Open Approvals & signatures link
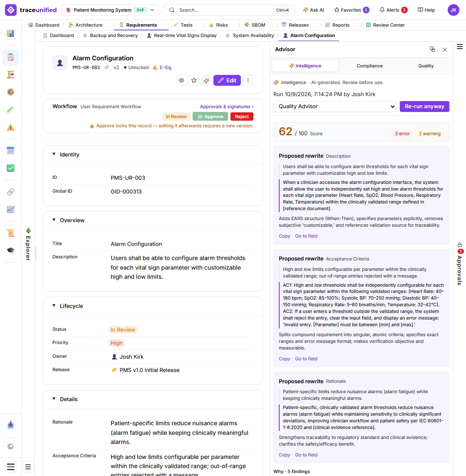Viewport: 466px width, 476px height. tap(226, 107)
